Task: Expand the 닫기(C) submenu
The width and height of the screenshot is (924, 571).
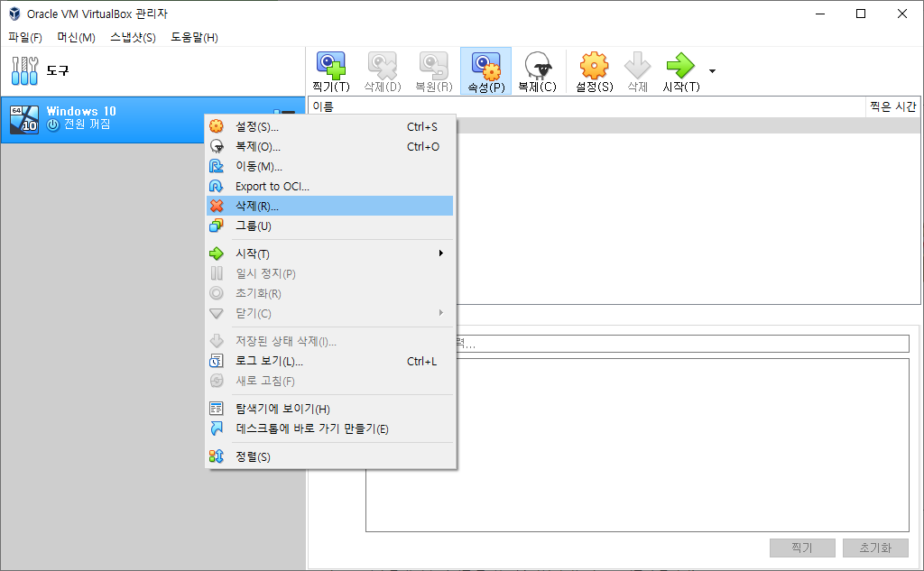Action: pos(330,314)
